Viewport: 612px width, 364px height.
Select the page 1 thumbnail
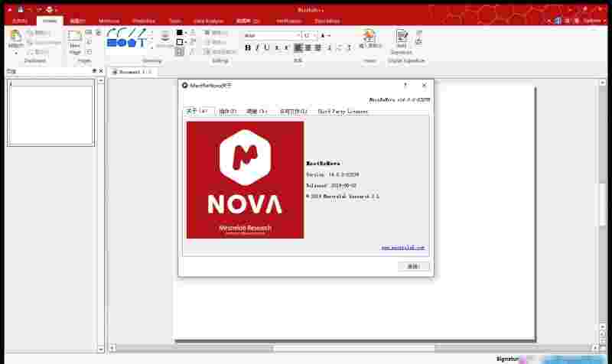pyautogui.click(x=50, y=112)
